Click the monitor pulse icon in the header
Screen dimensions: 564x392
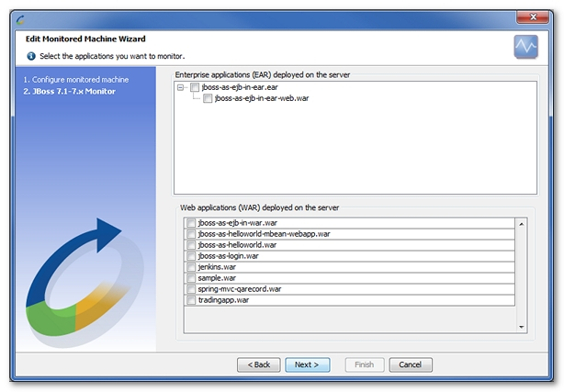pos(525,47)
